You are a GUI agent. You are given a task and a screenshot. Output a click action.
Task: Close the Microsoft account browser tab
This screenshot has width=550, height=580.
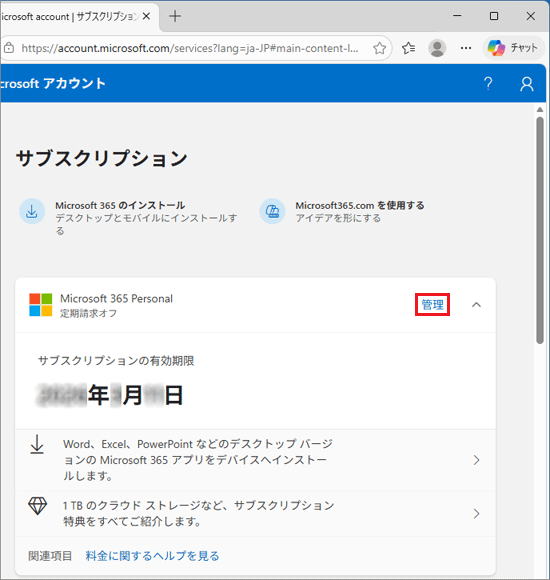146,16
